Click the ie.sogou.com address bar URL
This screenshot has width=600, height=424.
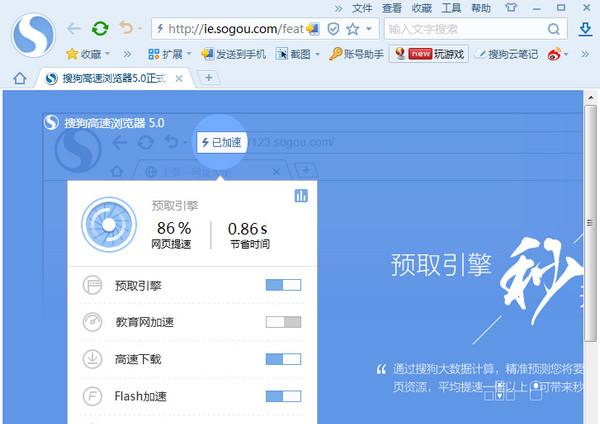236,29
